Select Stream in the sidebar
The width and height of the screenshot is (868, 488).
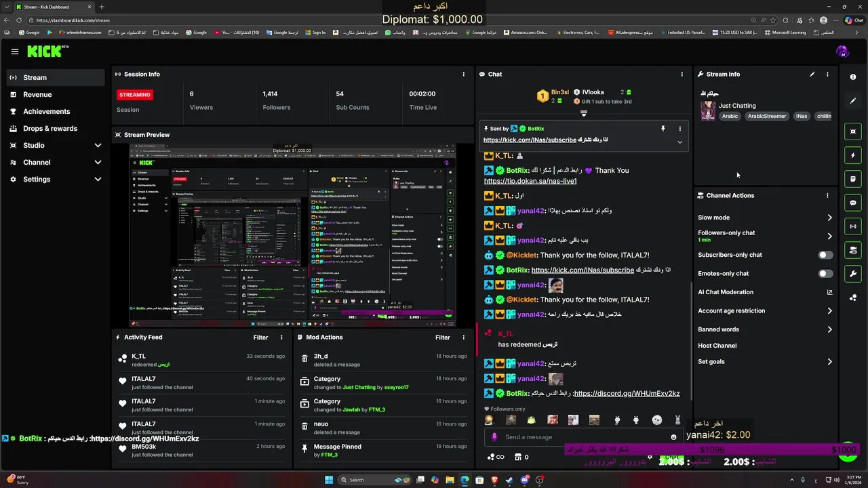click(x=56, y=77)
